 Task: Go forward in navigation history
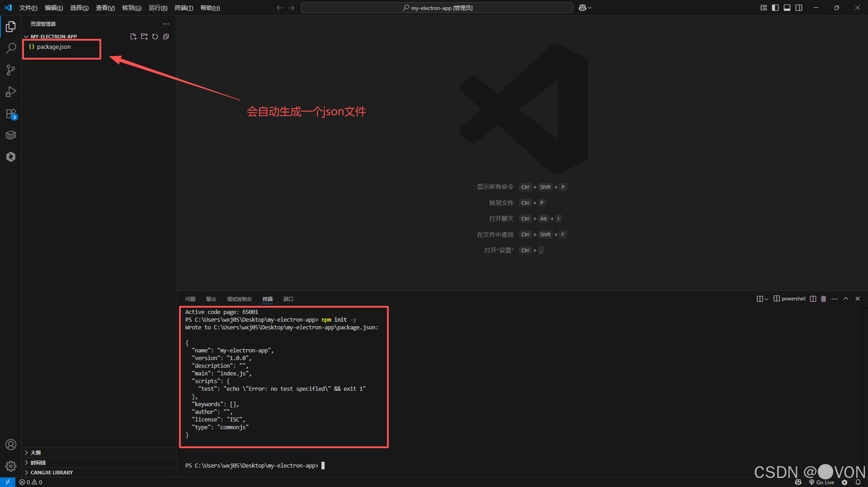click(x=291, y=8)
